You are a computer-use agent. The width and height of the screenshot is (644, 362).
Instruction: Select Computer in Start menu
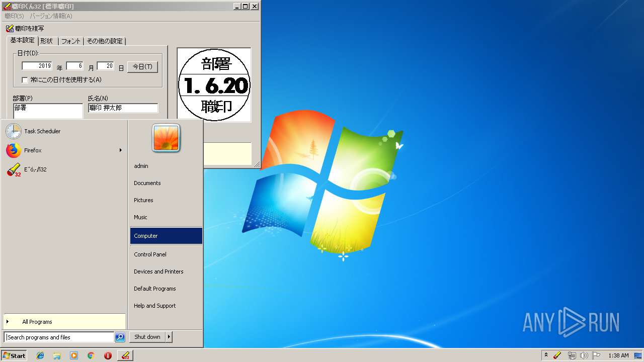click(x=166, y=236)
